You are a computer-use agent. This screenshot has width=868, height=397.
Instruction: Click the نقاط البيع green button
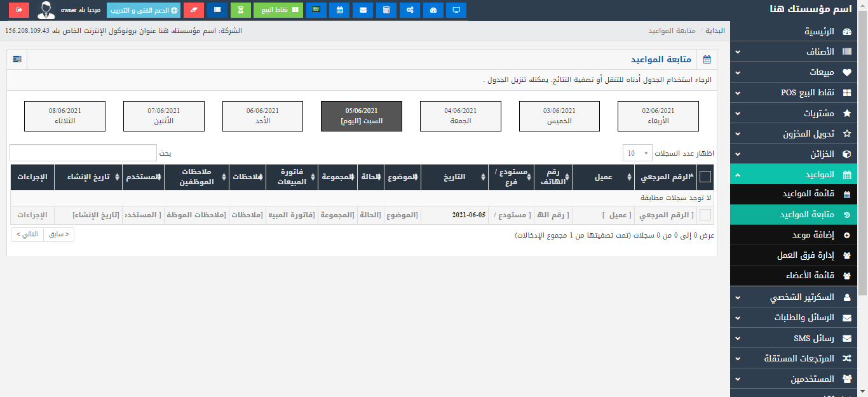[x=278, y=10]
